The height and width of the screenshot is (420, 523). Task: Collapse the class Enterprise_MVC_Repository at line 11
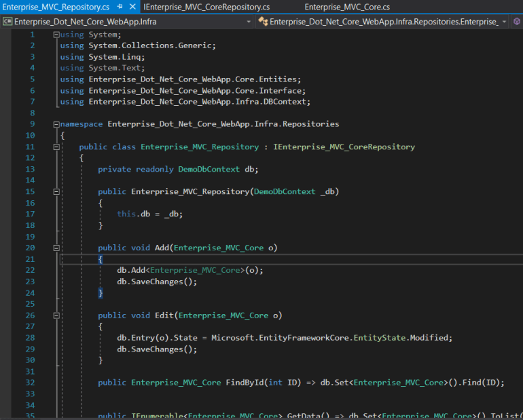(x=56, y=147)
